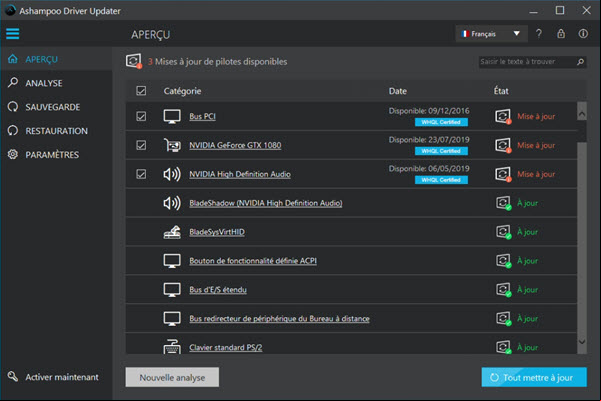The height and width of the screenshot is (401, 601).
Task: Click the BladeShadow speaker icon
Action: pos(172,203)
